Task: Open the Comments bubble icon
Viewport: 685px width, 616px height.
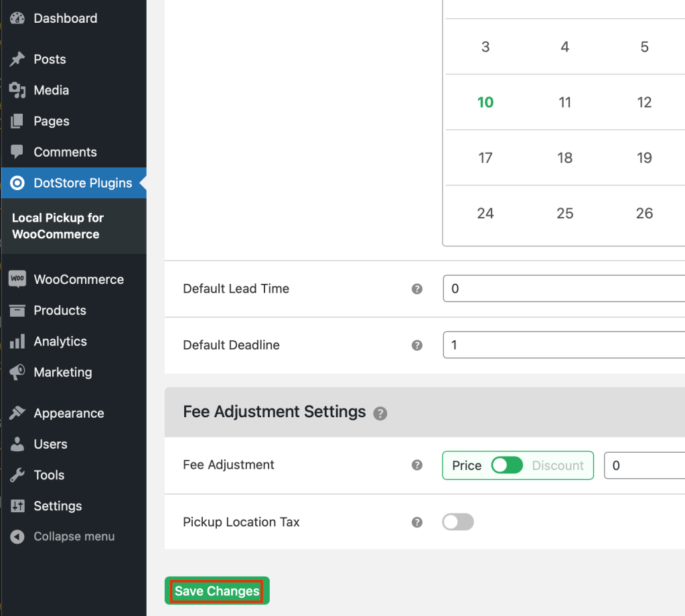Action: 17,152
